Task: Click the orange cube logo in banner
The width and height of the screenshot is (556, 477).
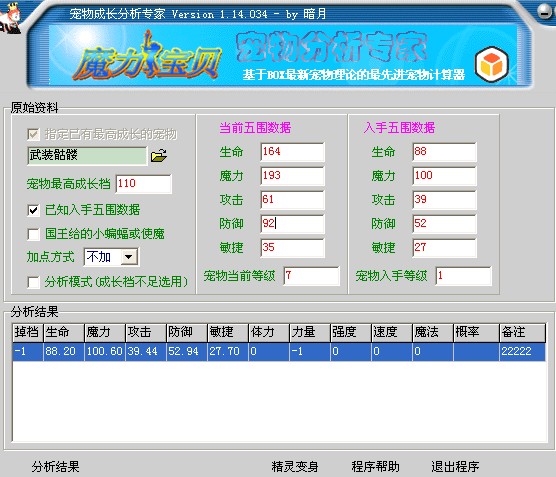Action: tap(492, 64)
